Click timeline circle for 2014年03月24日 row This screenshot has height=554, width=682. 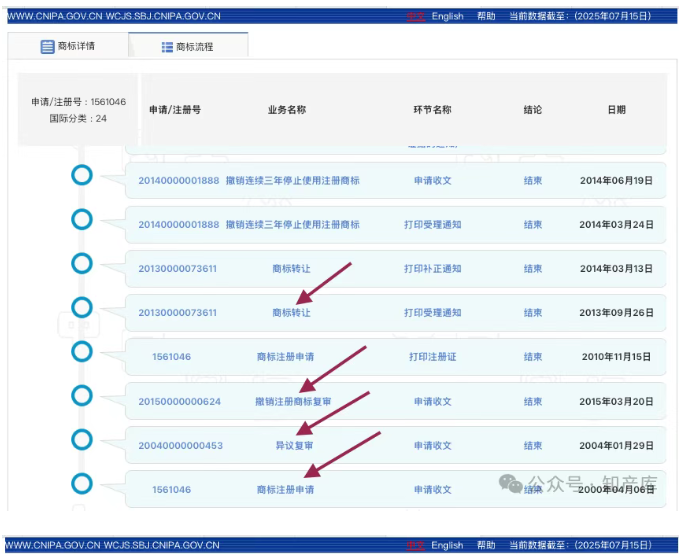(x=82, y=219)
